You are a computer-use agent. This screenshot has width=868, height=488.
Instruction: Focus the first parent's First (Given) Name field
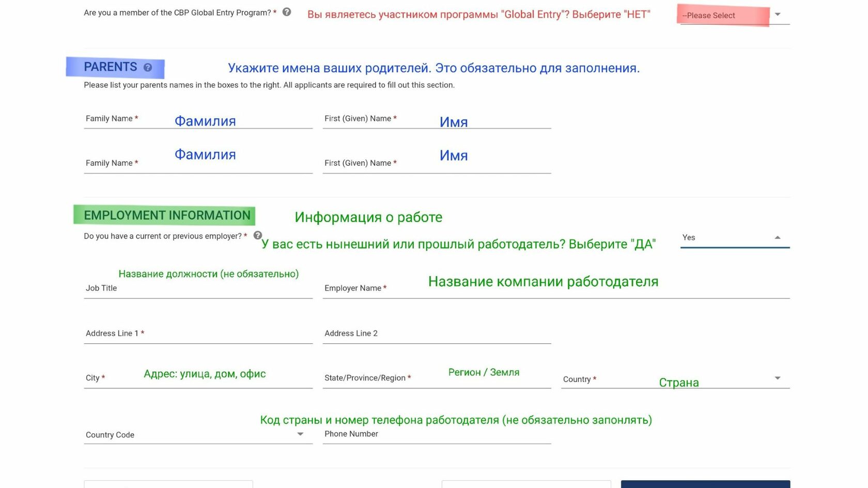pos(437,119)
